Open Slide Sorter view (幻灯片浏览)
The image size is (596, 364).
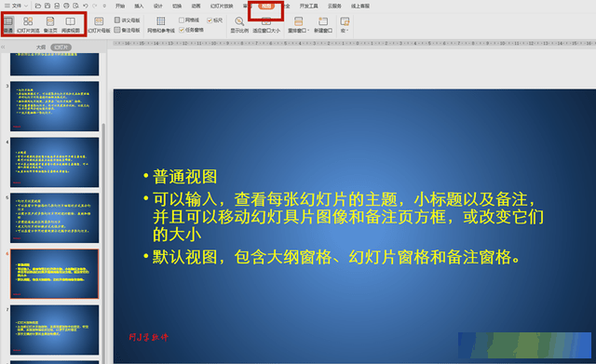(x=28, y=24)
